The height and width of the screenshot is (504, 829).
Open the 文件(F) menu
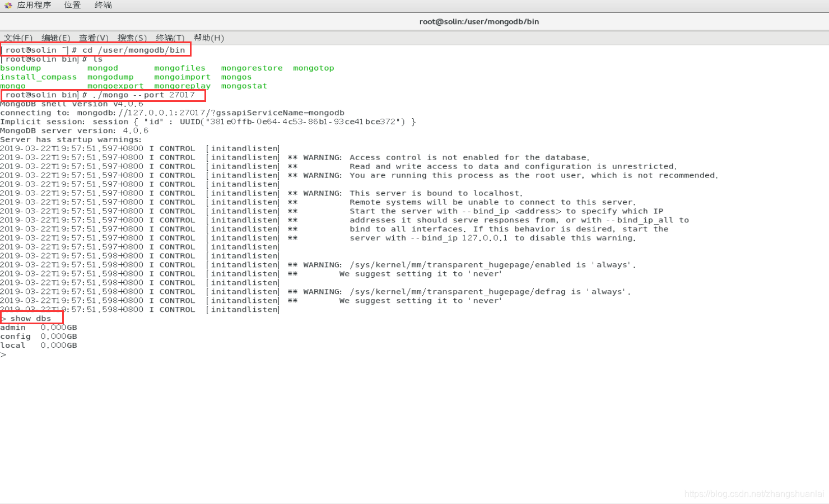[x=18, y=38]
